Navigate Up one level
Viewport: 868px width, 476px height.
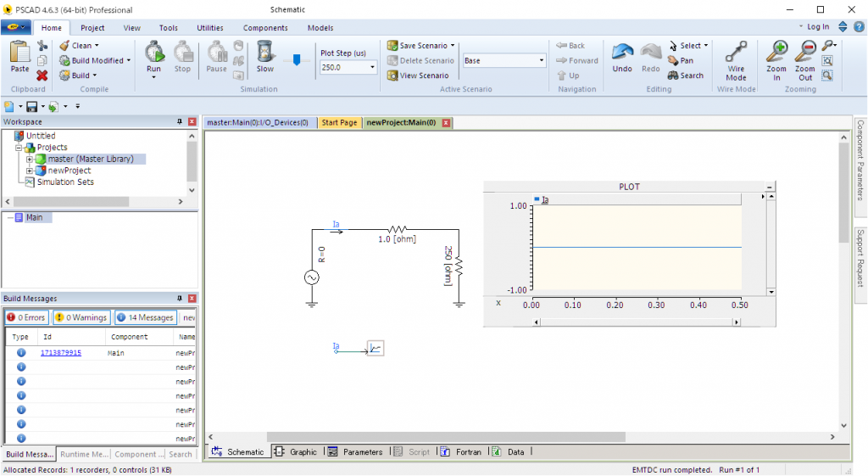568,76
